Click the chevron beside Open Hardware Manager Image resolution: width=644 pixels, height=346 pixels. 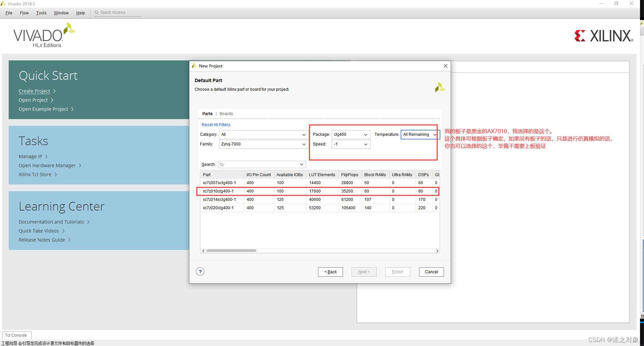(80, 165)
